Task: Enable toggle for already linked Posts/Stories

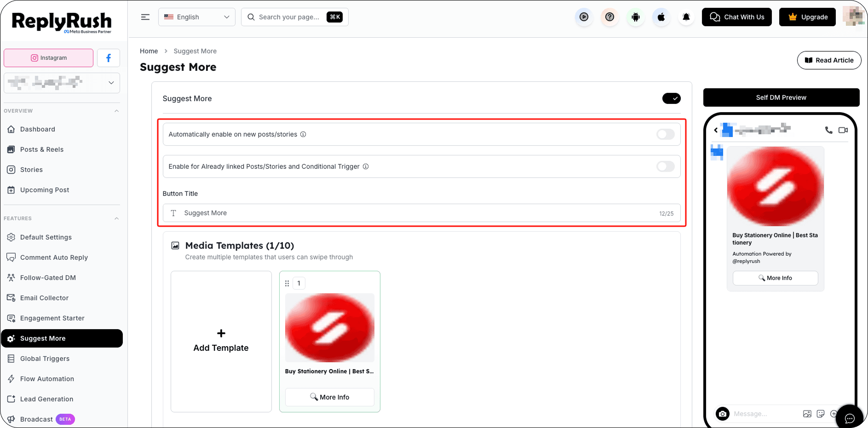Action: pyautogui.click(x=666, y=166)
